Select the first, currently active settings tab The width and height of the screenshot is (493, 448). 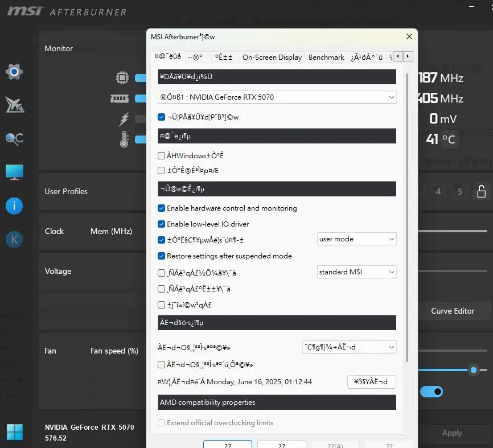point(168,56)
